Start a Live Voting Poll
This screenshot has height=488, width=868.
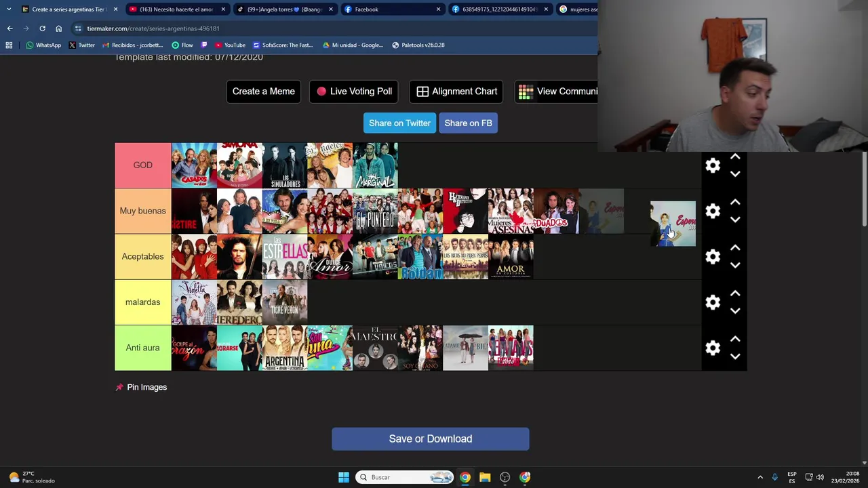pyautogui.click(x=354, y=91)
